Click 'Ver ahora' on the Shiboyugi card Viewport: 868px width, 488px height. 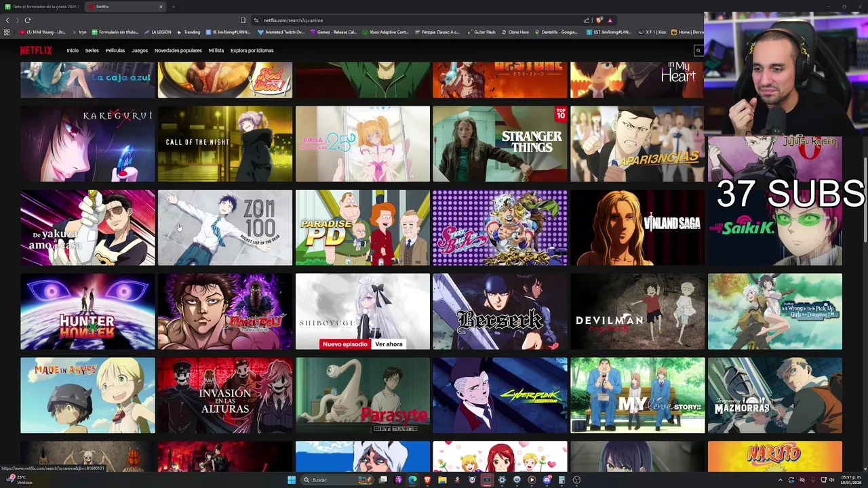[x=389, y=344]
